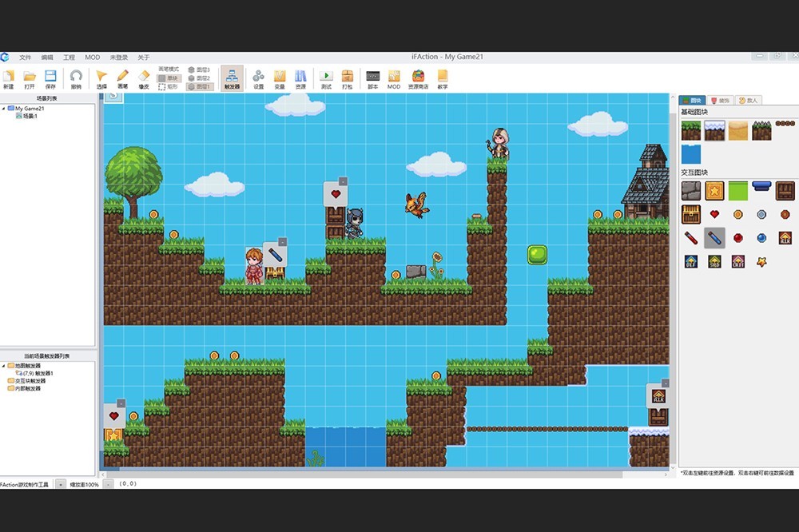Viewport: 799px width, 532px height.
Task: Click the zoom in plus button
Action: [x=61, y=485]
